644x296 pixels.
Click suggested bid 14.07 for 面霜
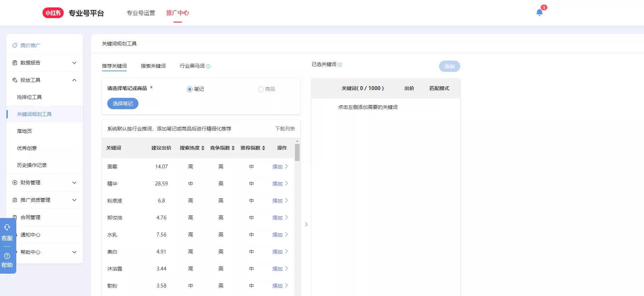pos(161,167)
